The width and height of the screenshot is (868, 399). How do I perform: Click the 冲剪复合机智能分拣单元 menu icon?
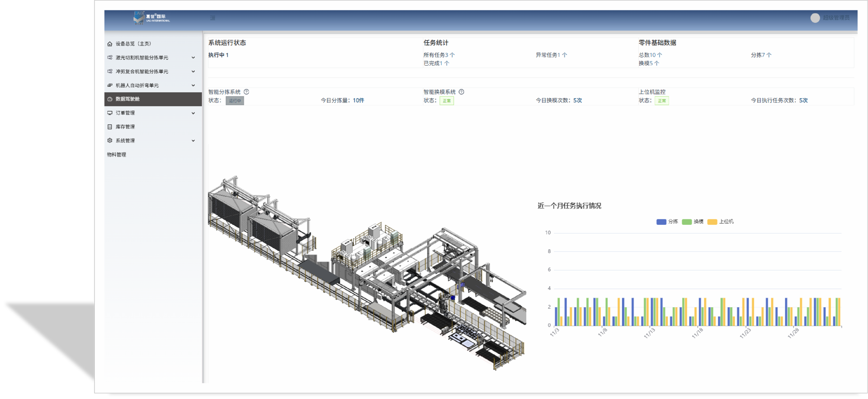point(110,71)
